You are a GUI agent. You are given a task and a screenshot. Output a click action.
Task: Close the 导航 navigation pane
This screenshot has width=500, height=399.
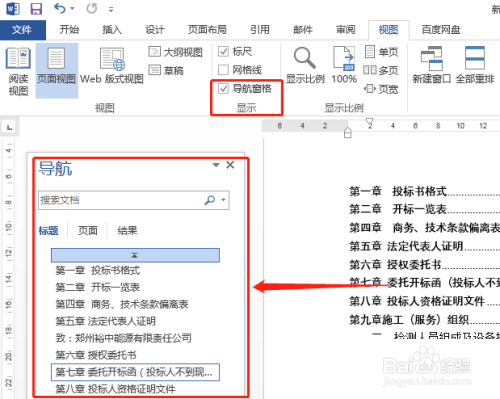click(x=230, y=165)
